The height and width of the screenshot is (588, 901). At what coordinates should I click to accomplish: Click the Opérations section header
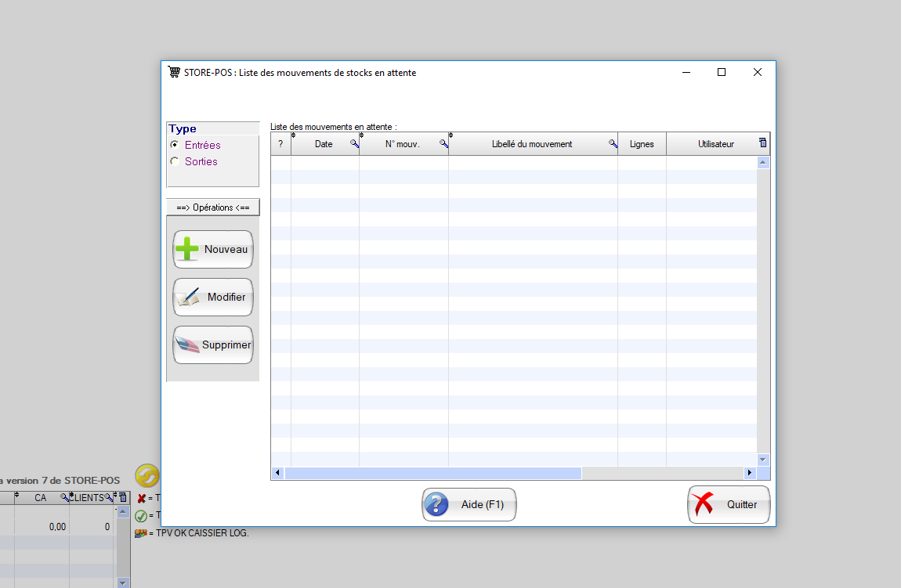pos(213,207)
